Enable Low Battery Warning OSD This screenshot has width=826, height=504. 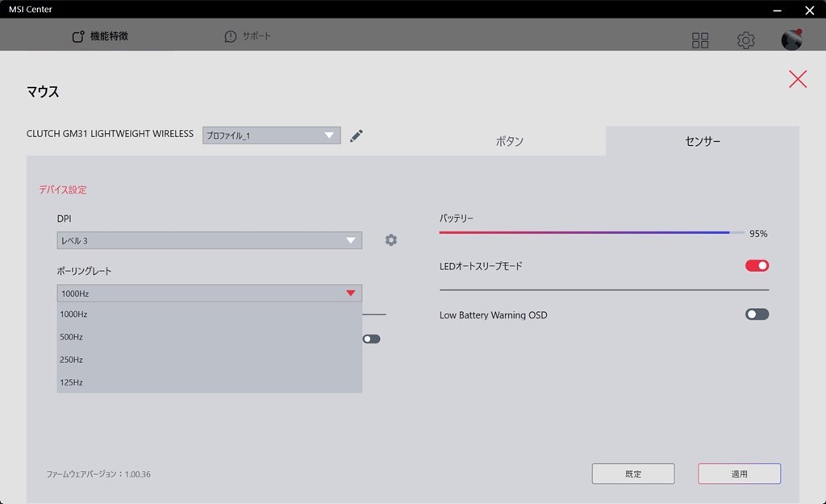[x=757, y=314]
